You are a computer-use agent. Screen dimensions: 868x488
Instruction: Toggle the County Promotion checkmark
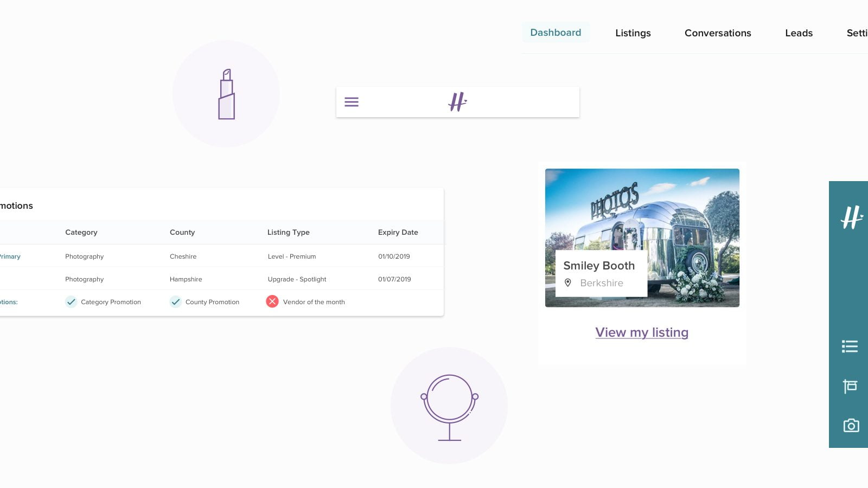175,302
